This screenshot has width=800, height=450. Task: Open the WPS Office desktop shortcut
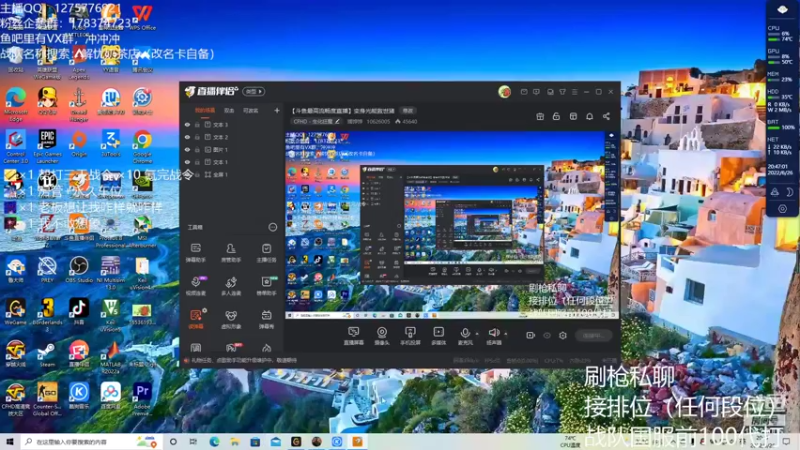[141, 17]
